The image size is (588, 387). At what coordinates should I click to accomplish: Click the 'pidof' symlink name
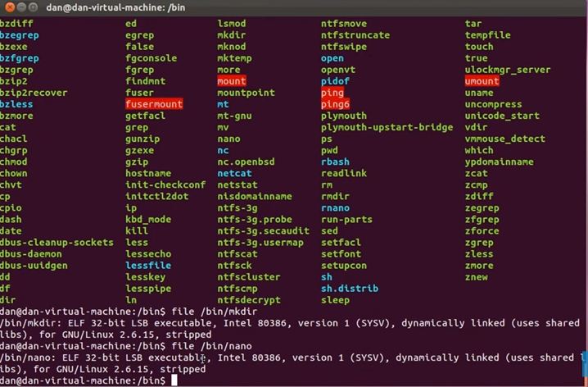pos(335,81)
